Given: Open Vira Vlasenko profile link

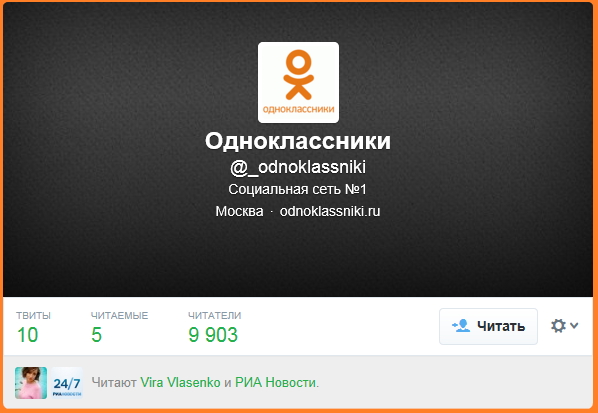Looking at the screenshot, I should pos(180,382).
